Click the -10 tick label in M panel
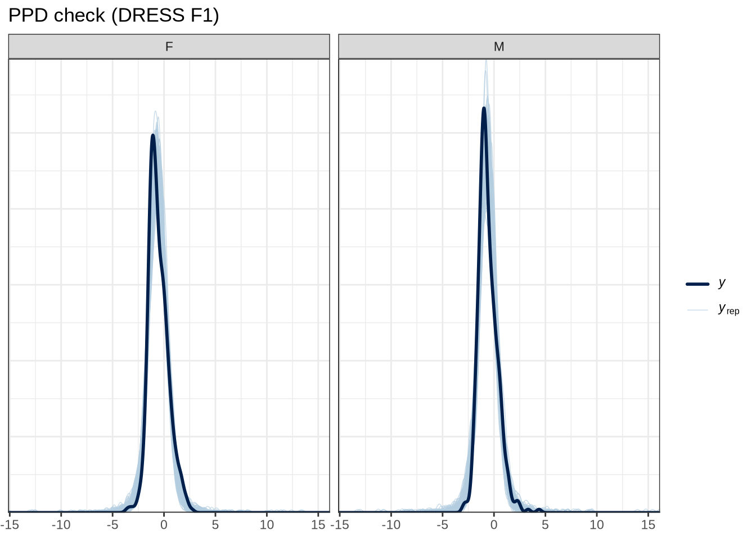Viewport: 756px width, 540px height. click(x=391, y=525)
